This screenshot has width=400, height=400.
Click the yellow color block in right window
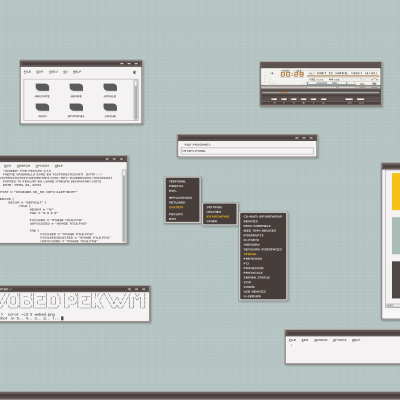(x=396, y=192)
